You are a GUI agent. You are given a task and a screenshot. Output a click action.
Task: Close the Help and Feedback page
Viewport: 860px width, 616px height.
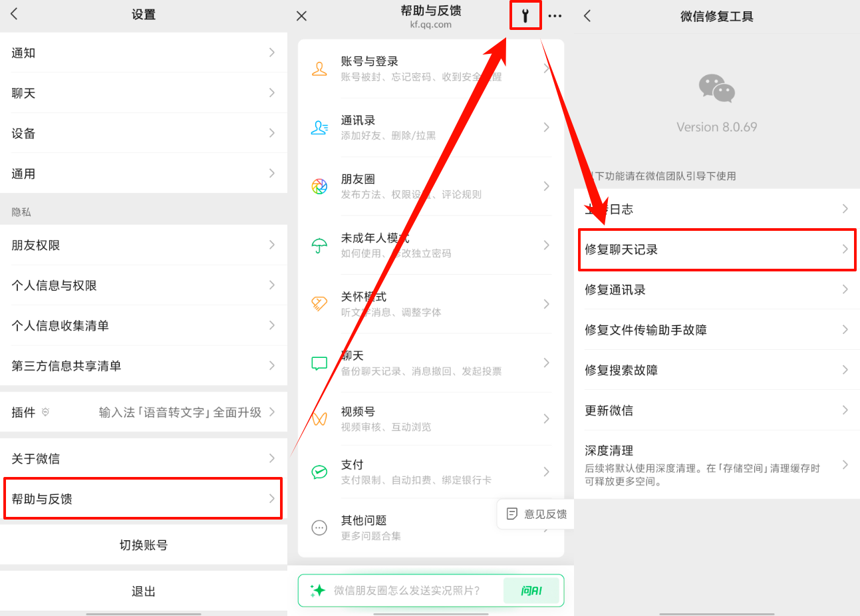pos(301,16)
